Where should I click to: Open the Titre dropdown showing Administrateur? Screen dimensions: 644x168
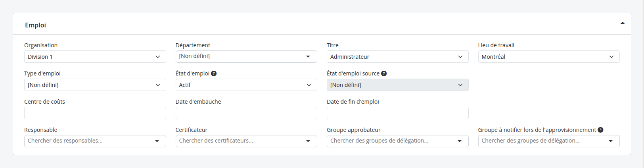pyautogui.click(x=397, y=57)
